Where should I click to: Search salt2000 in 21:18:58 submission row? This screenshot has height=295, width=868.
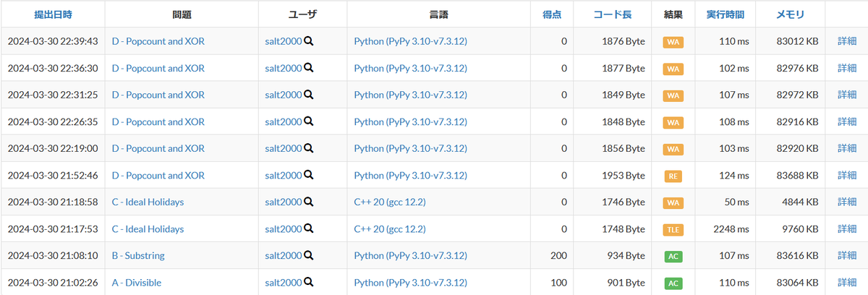coord(309,202)
